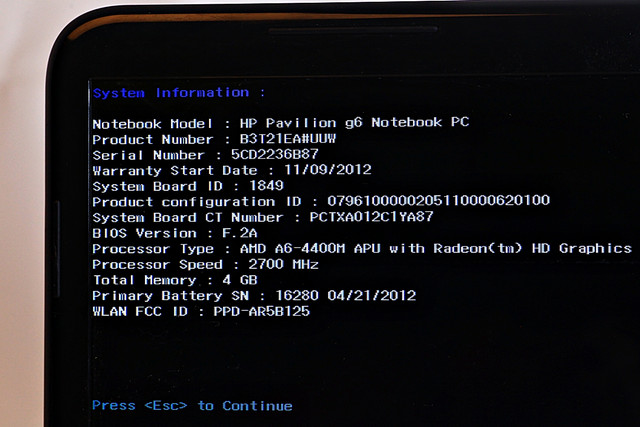The width and height of the screenshot is (640, 427).
Task: Click the speed value '2700 MHz'
Action: [x=283, y=264]
